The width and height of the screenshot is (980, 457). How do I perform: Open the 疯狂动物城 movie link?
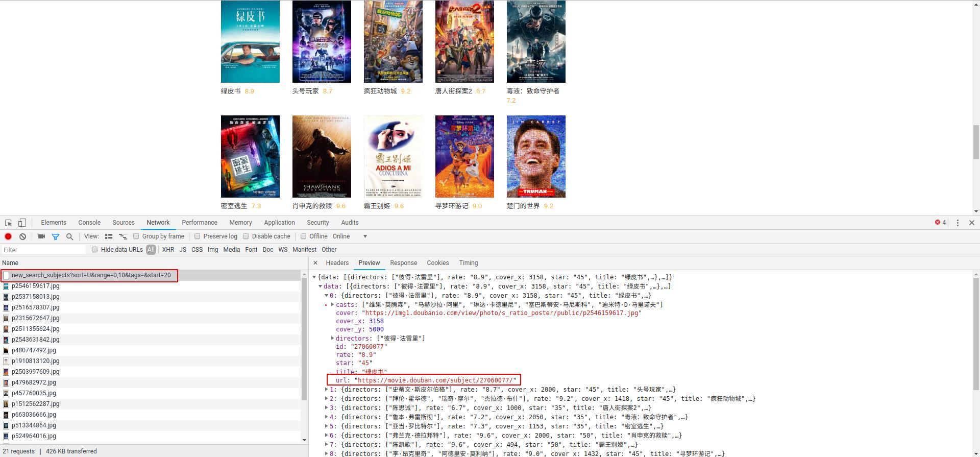coord(380,91)
